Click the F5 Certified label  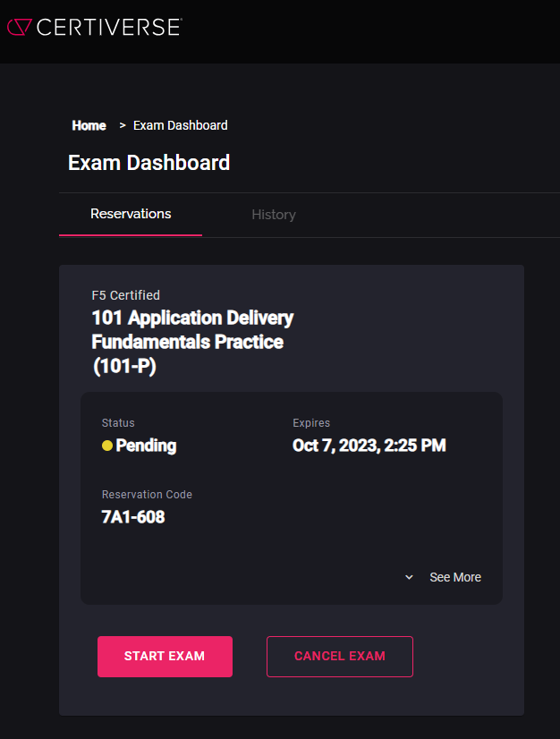[x=126, y=295]
